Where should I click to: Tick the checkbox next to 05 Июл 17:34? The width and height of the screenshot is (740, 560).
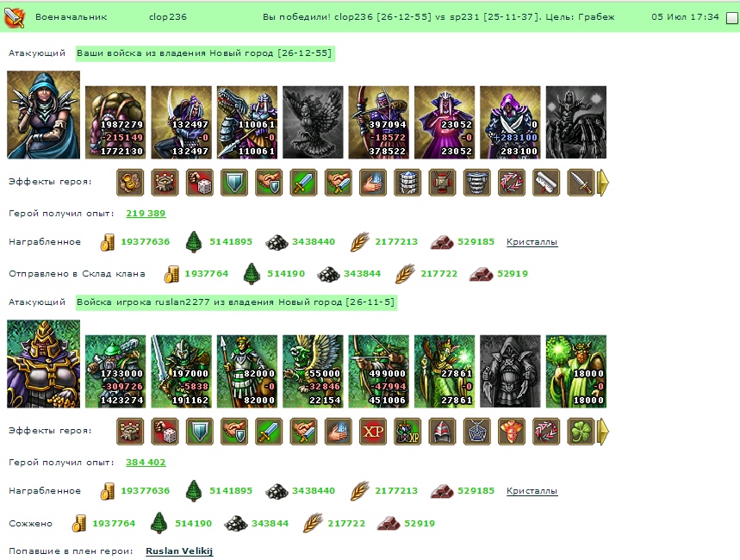coord(731,18)
